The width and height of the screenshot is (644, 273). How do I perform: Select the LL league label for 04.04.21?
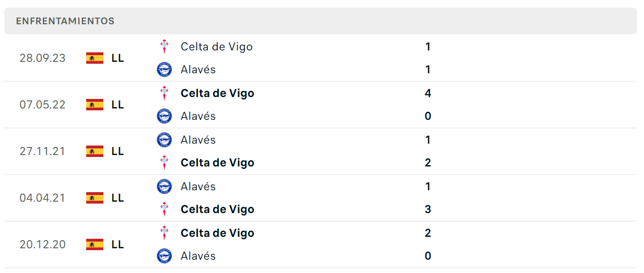[x=118, y=198]
